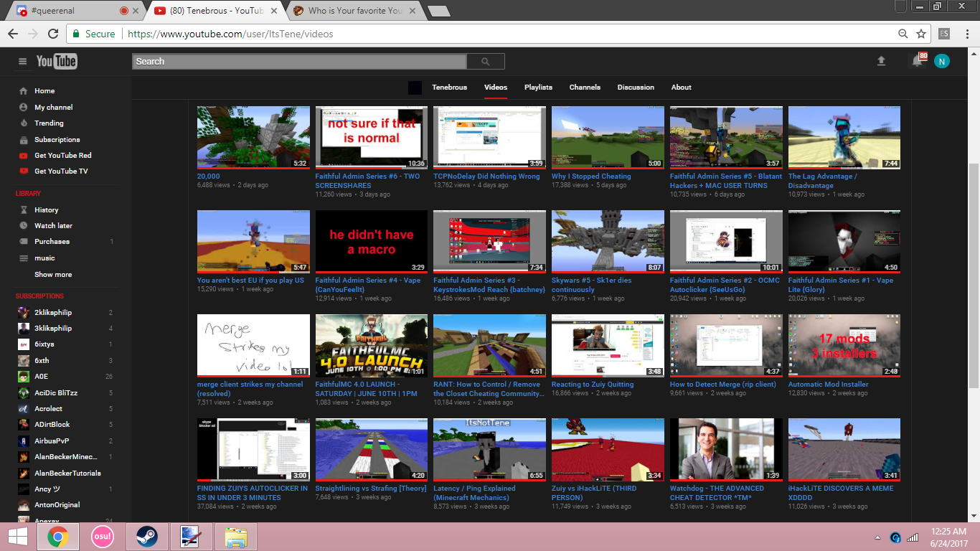Open the channel About tab
980x551 pixels.
682,88
